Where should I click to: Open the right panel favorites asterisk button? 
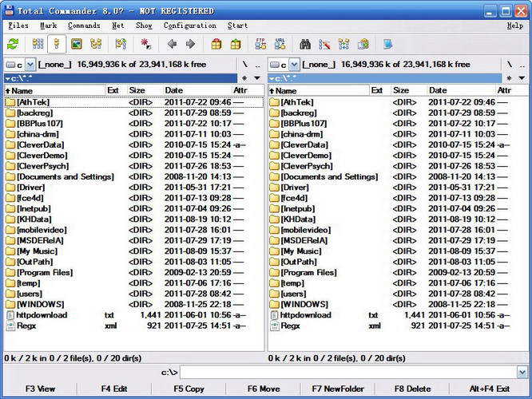[509, 78]
